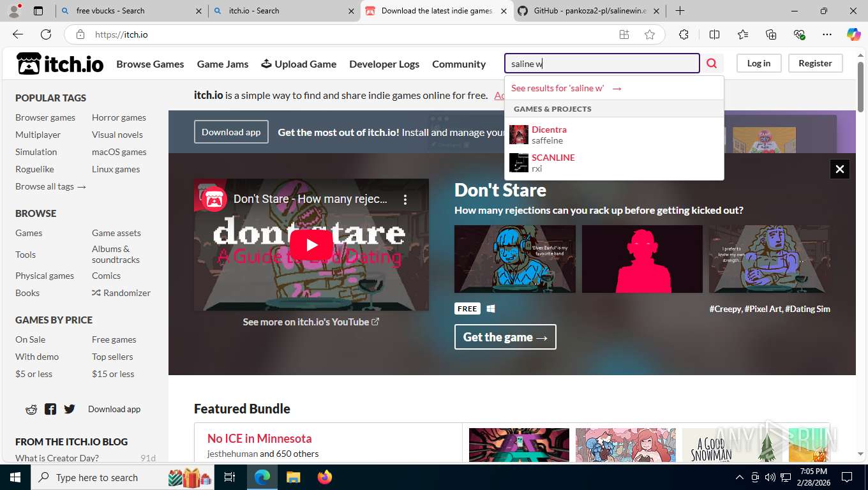Open a new browser tab
This screenshot has height=490, width=868.
coord(680,11)
